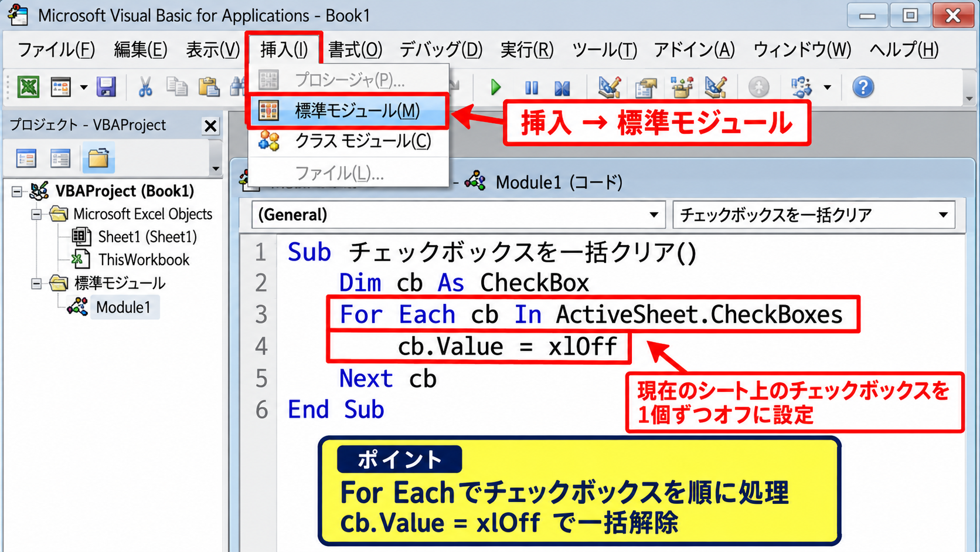This screenshot has height=552, width=980.
Task: Click the Paste clipboard icon
Action: [x=209, y=87]
